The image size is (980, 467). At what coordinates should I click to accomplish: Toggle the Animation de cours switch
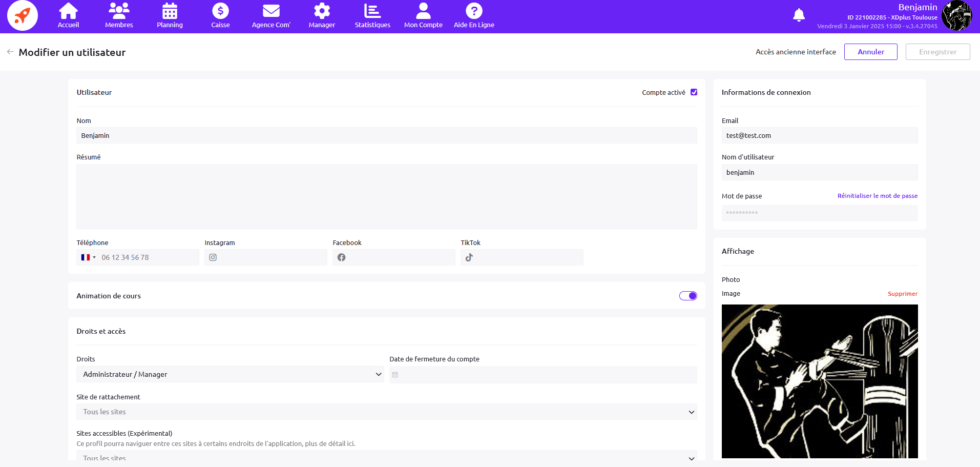(688, 296)
